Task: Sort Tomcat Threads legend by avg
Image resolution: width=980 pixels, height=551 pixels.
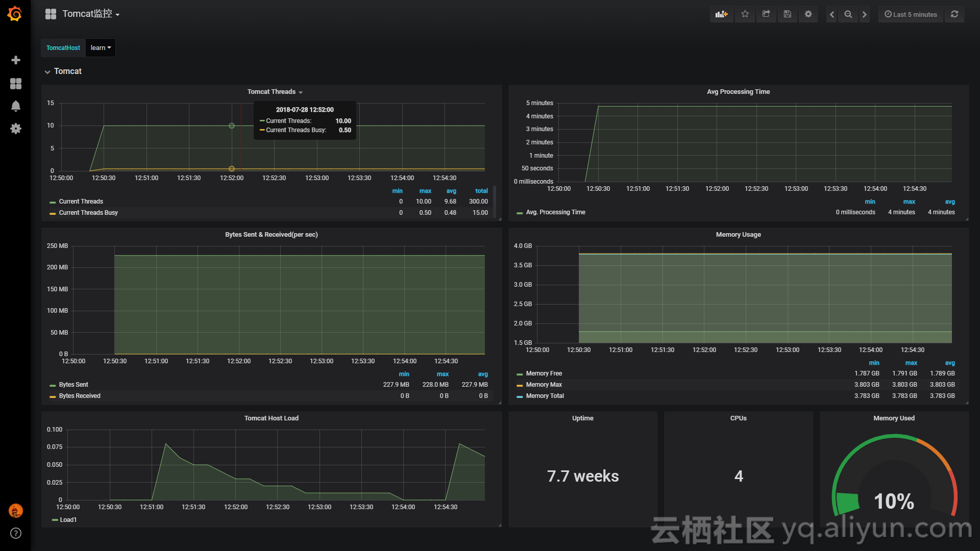Action: [x=451, y=191]
